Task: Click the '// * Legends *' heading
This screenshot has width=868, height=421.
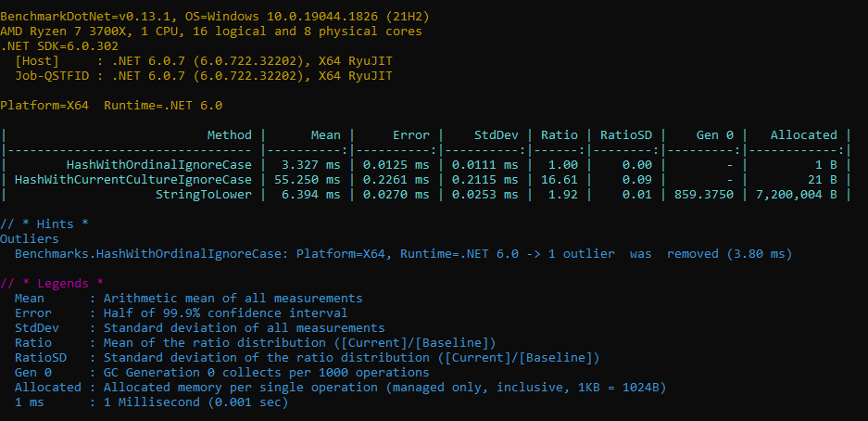Action: coord(52,283)
